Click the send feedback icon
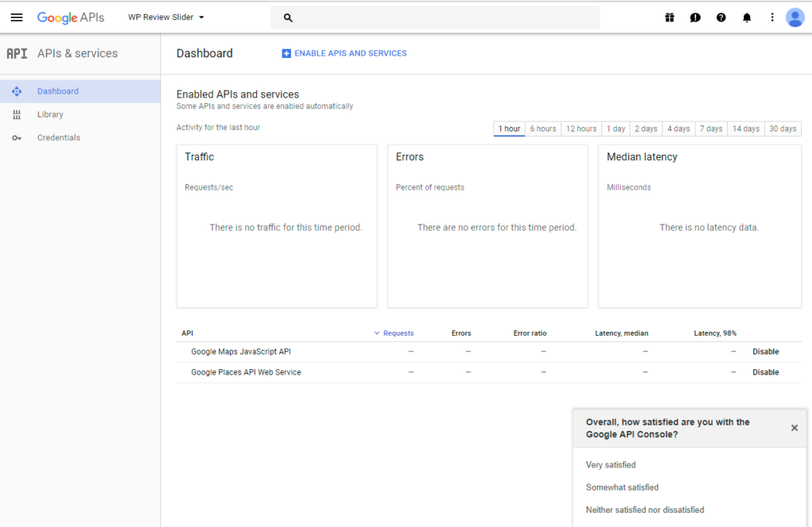Screen dimensions: 812x527 695,17
